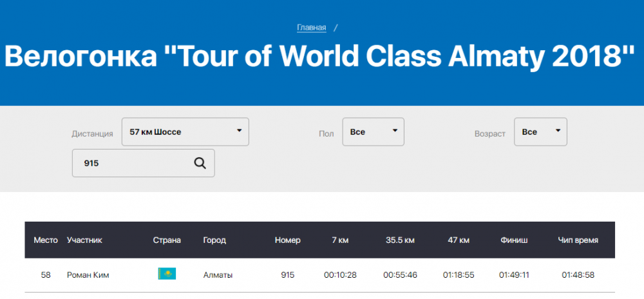Click the 47 км column header
The image size is (644, 299).
458,240
